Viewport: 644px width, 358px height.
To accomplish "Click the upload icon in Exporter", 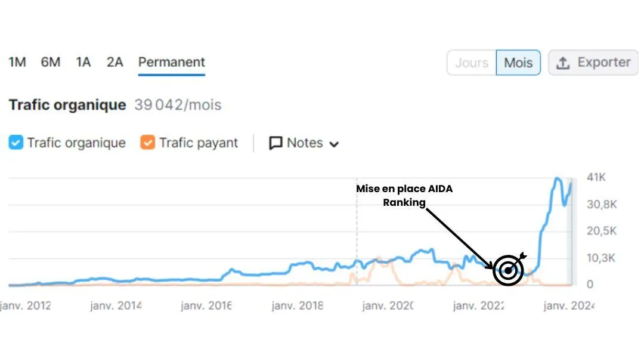I will pyautogui.click(x=563, y=63).
